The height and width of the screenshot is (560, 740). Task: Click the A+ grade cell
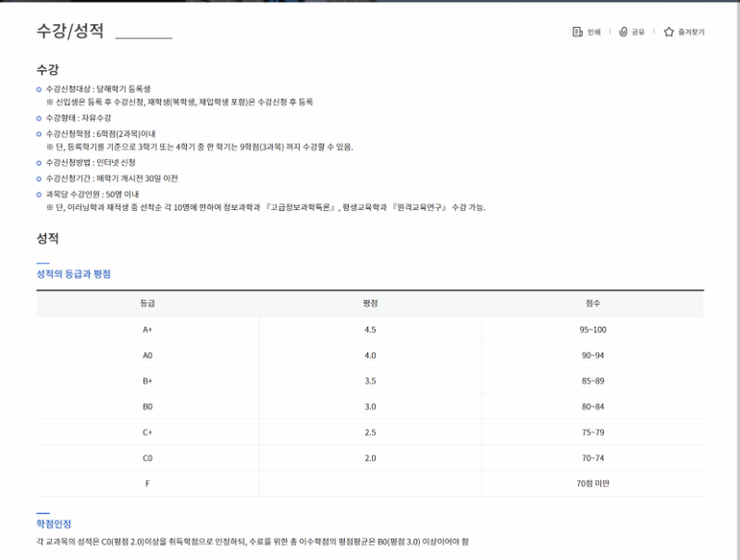point(147,330)
